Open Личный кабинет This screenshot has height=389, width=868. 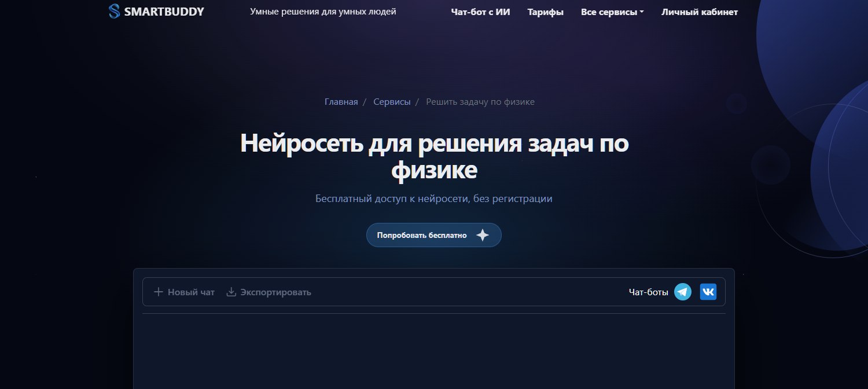coord(700,12)
